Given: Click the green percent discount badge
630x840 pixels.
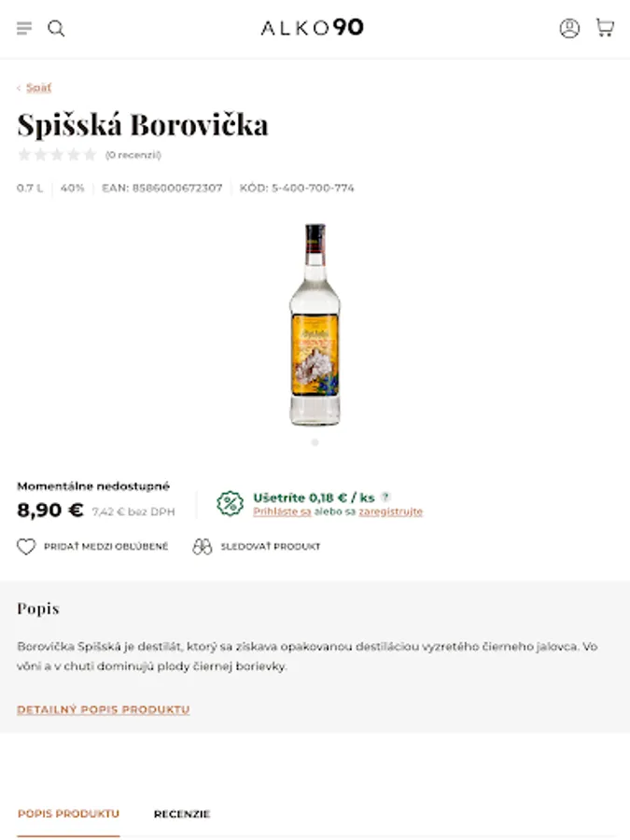Looking at the screenshot, I should coord(230,504).
